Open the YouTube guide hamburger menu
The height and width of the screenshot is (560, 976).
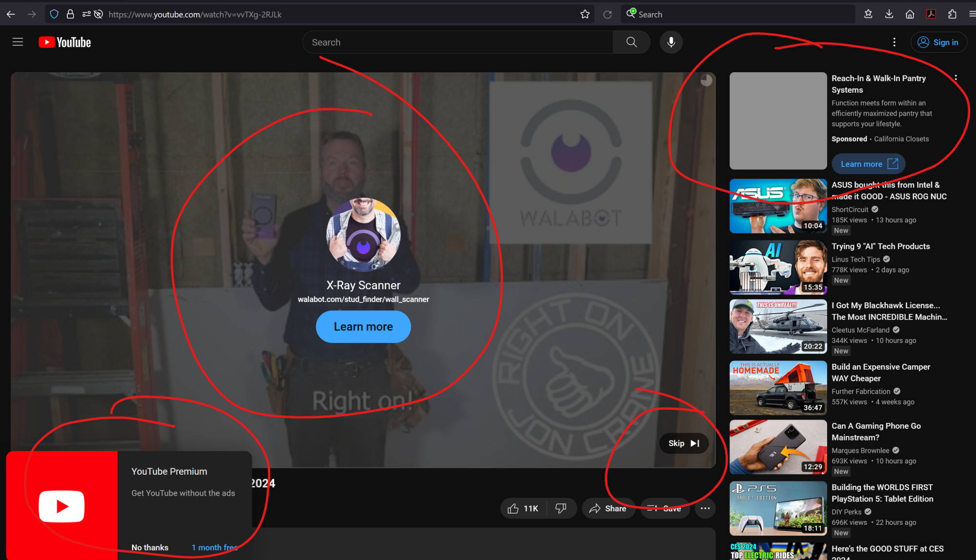(18, 42)
